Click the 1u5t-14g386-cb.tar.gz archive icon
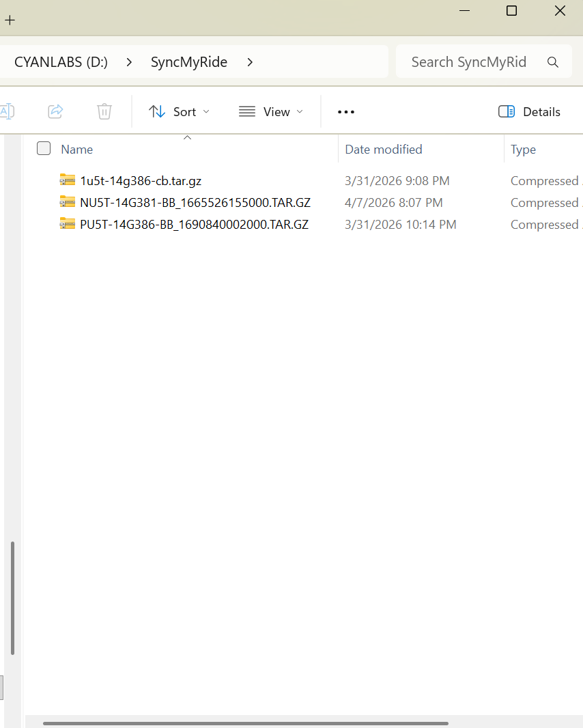 (67, 180)
